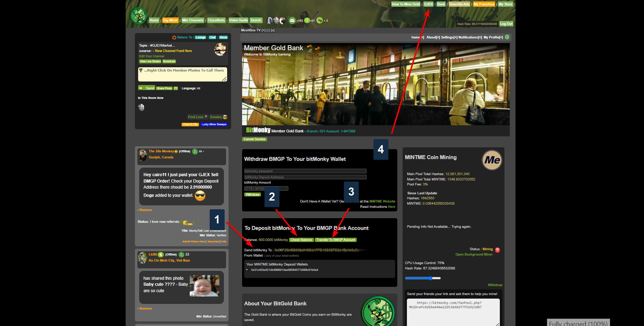Image resolution: width=644 pixels, height=326 pixels.
Task: Click the member photo under In This Room Now
Action: (x=141, y=107)
